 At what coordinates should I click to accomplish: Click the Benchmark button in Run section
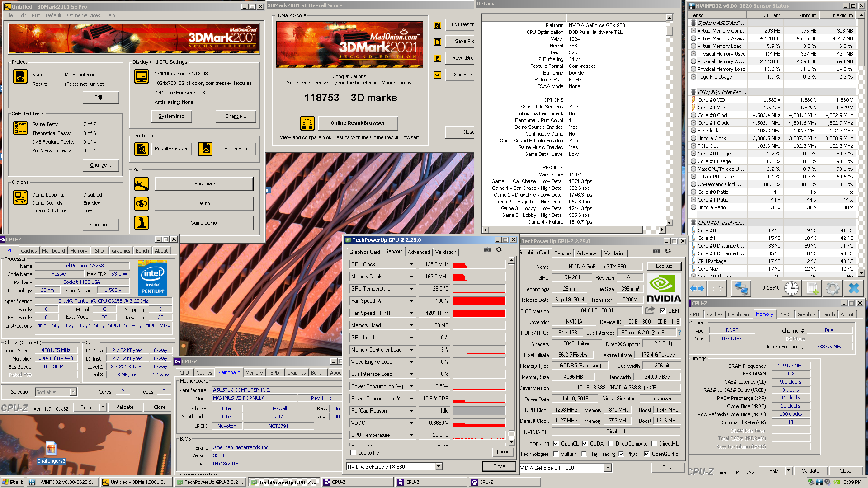coord(203,184)
